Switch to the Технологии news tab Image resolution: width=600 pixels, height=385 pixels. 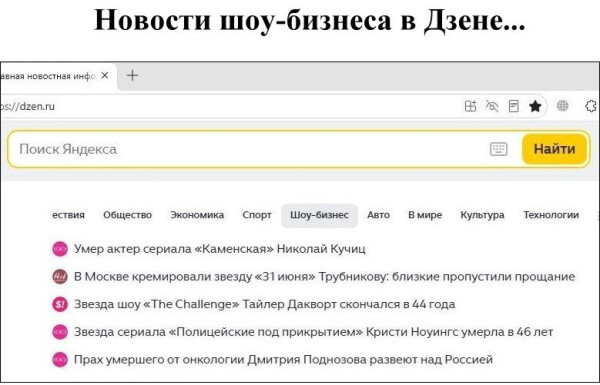click(x=551, y=215)
